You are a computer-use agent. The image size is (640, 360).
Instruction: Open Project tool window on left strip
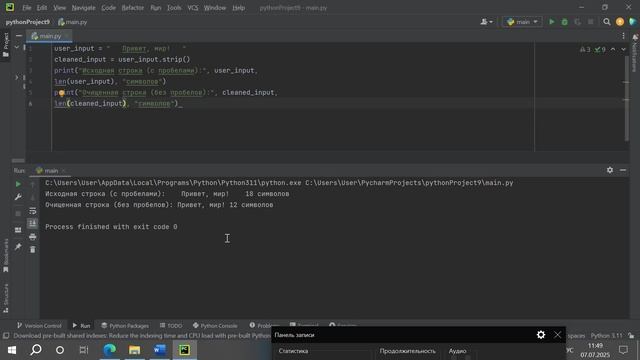click(6, 45)
